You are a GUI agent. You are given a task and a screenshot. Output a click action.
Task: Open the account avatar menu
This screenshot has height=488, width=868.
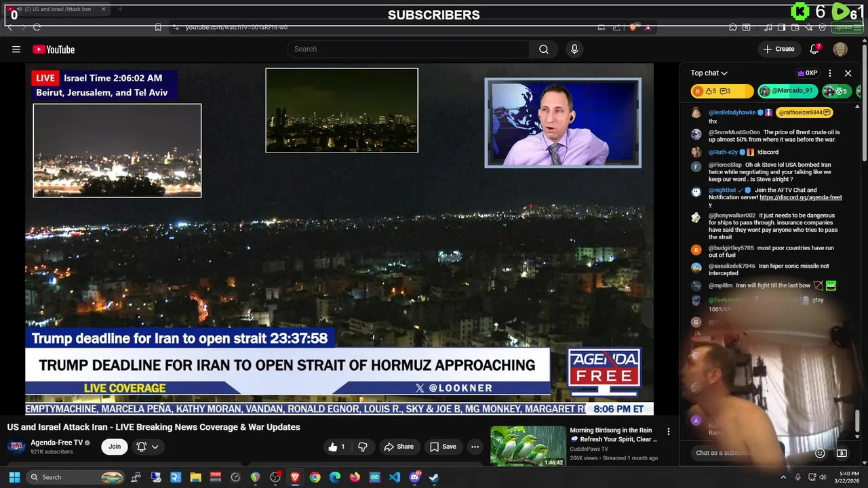[x=840, y=49]
